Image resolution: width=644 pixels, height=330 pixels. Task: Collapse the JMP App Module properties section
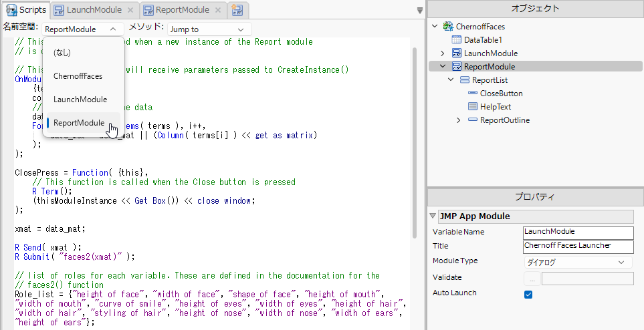pos(433,216)
